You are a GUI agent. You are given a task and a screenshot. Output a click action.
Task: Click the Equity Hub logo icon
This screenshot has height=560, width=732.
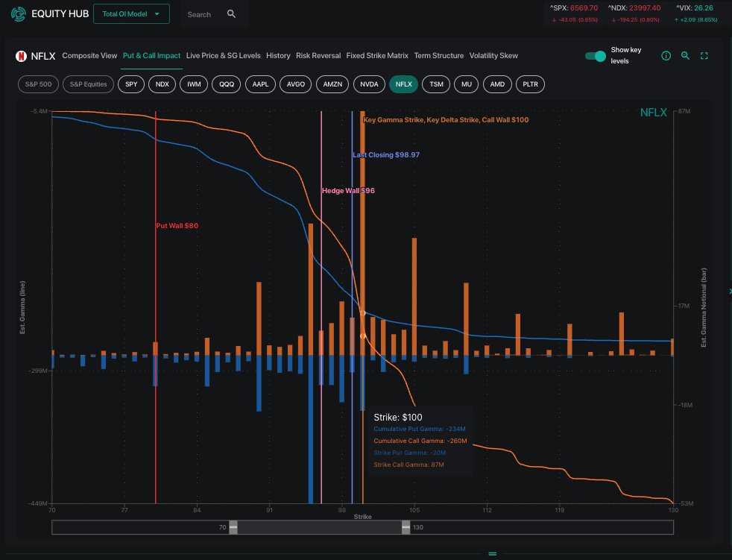tap(16, 13)
